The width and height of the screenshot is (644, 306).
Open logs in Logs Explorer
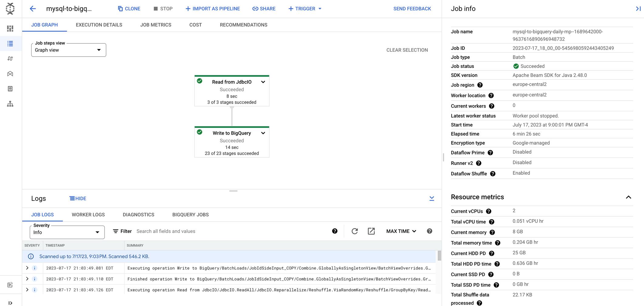pos(371,231)
